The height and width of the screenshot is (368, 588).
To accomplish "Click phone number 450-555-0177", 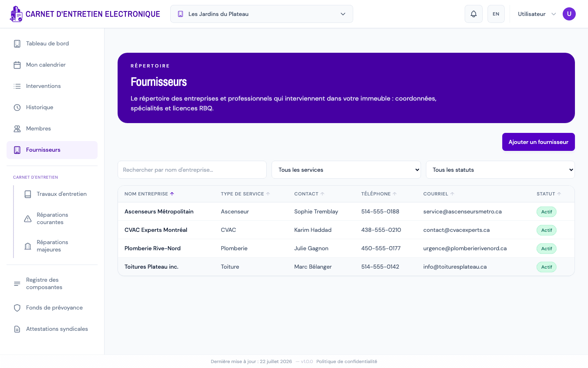I will click(x=381, y=248).
